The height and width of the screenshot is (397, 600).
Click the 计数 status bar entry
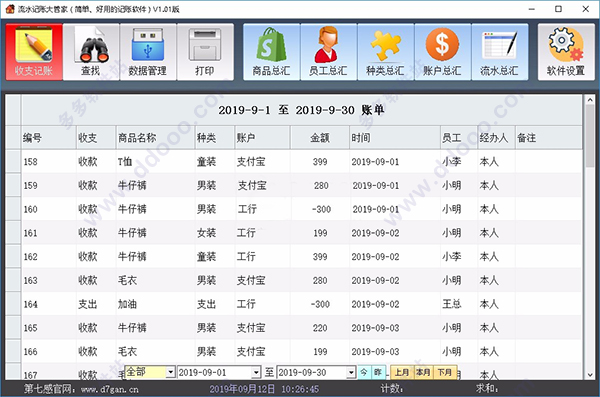coord(391,389)
